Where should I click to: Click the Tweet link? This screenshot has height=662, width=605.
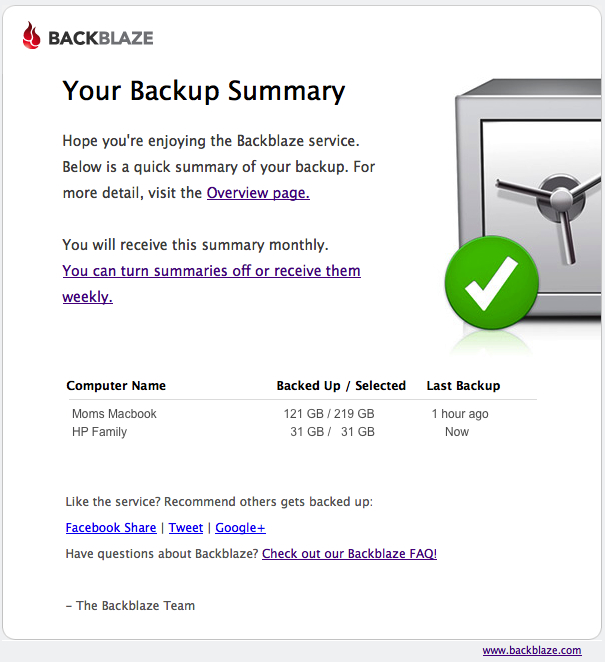[x=186, y=528]
